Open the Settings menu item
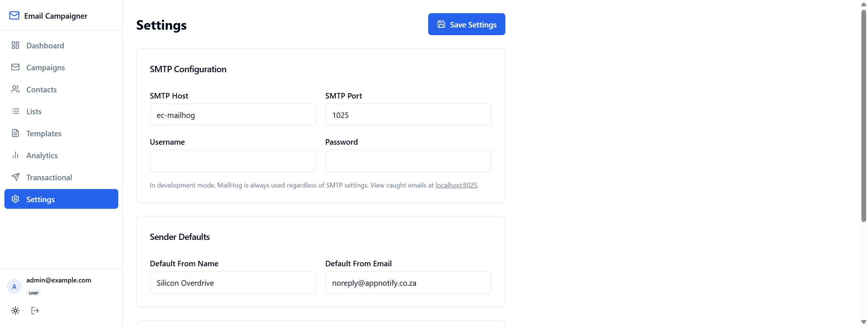Viewport: 868px width, 326px height. point(61,199)
